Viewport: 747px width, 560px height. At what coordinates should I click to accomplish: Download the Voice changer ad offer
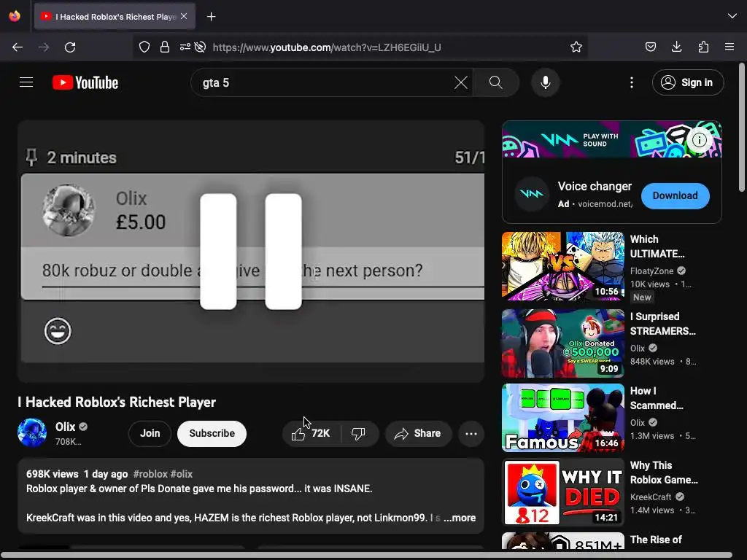tap(675, 195)
